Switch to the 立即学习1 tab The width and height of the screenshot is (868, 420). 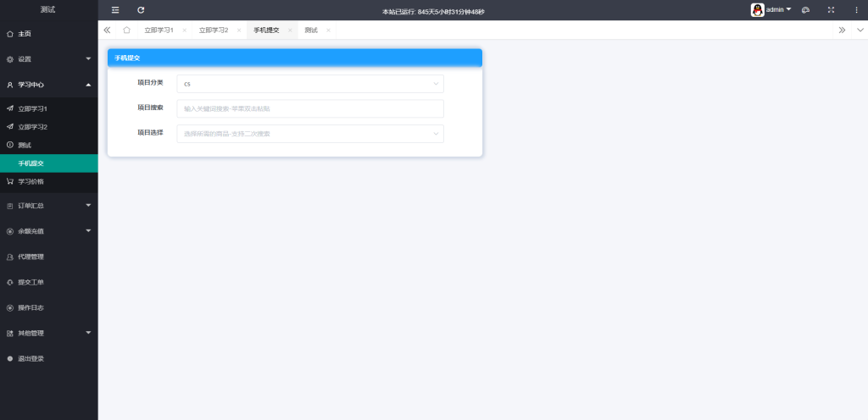(159, 30)
